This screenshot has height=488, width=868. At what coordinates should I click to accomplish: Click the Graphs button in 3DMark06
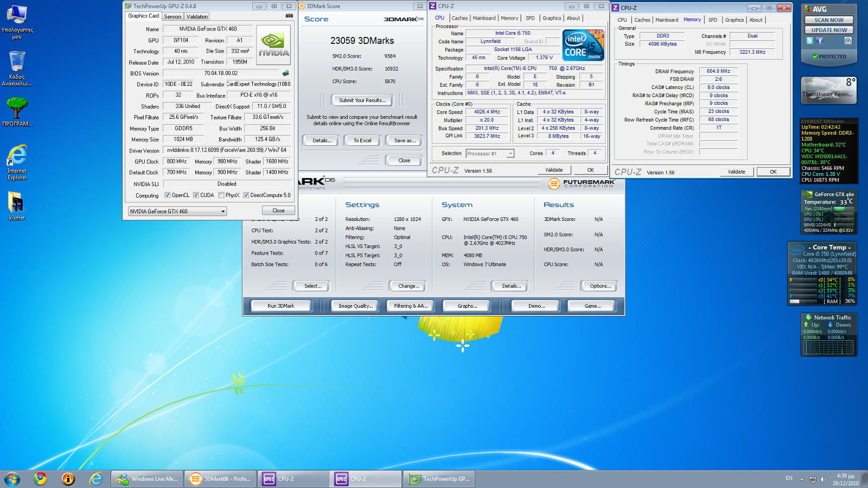(467, 306)
